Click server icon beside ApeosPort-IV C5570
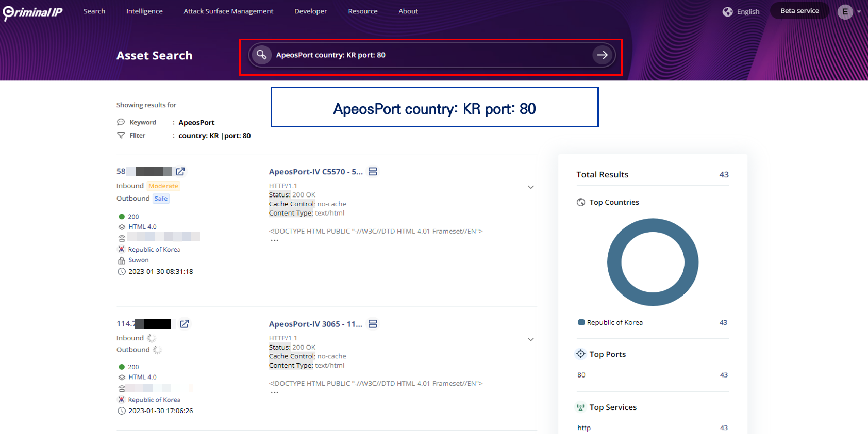 click(x=373, y=172)
